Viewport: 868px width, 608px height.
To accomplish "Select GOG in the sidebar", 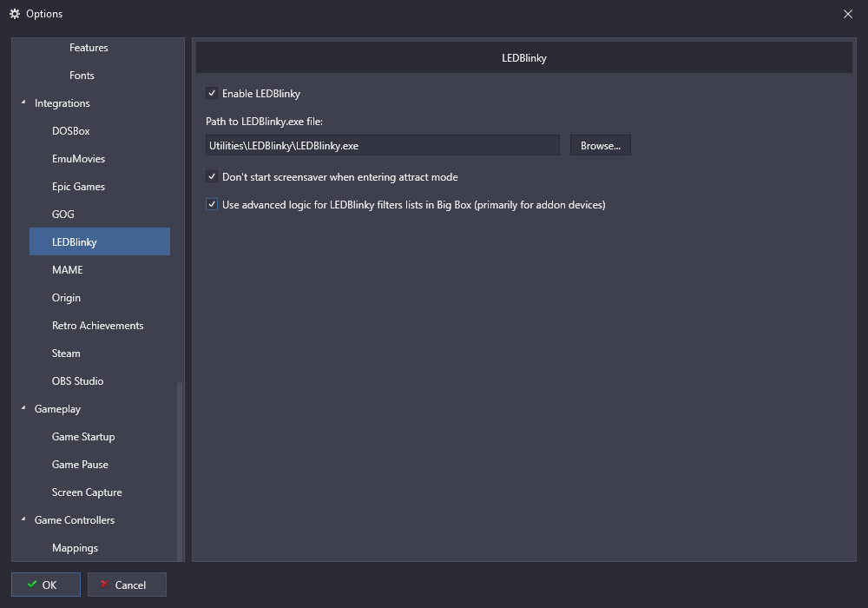I will click(x=63, y=215).
